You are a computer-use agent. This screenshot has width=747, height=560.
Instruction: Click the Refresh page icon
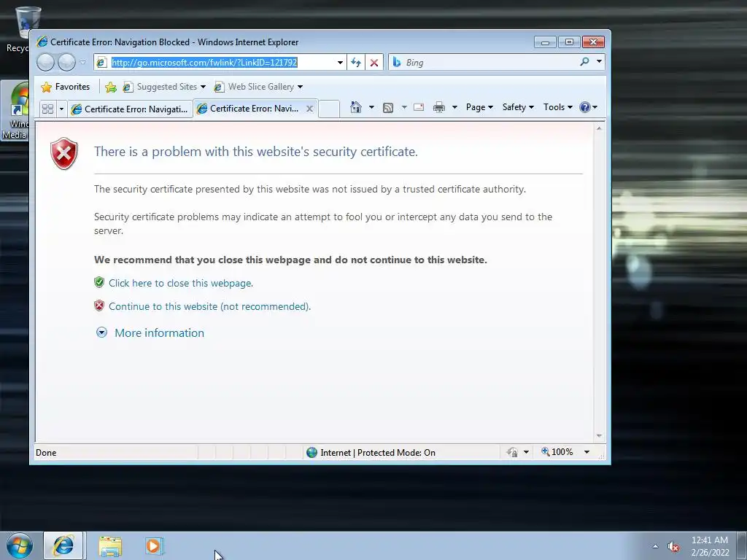356,63
